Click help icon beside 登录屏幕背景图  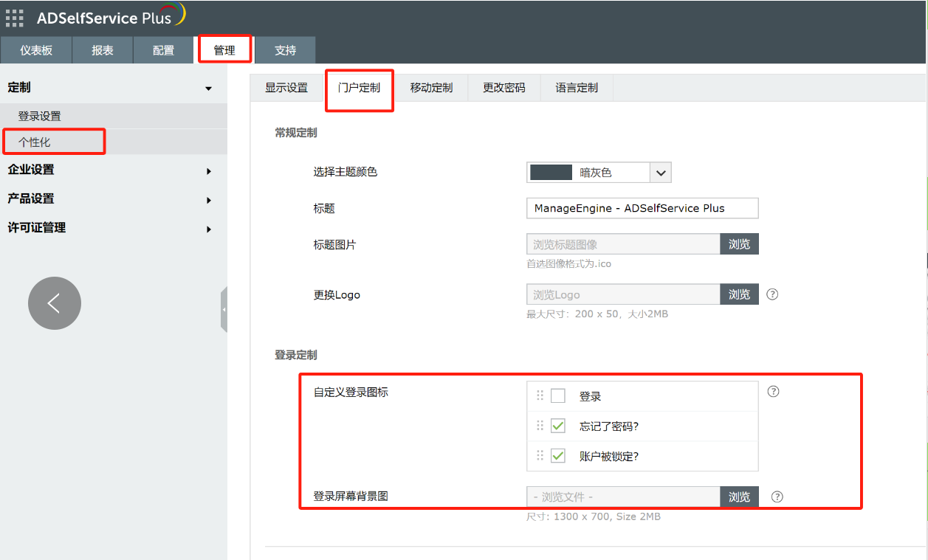point(777,497)
